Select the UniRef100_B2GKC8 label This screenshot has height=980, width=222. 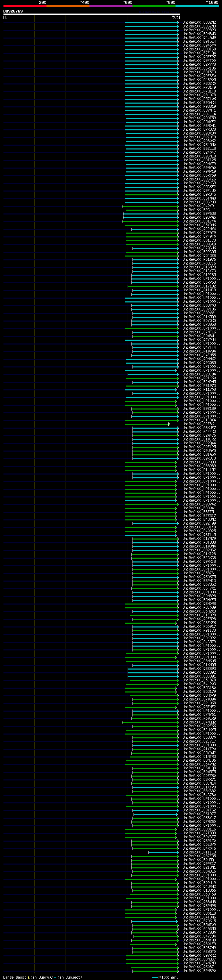199,558
